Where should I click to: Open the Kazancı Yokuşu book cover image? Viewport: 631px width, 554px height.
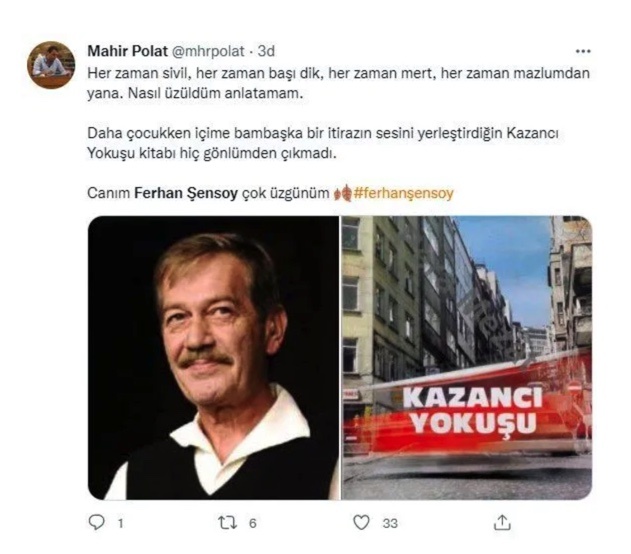467,358
